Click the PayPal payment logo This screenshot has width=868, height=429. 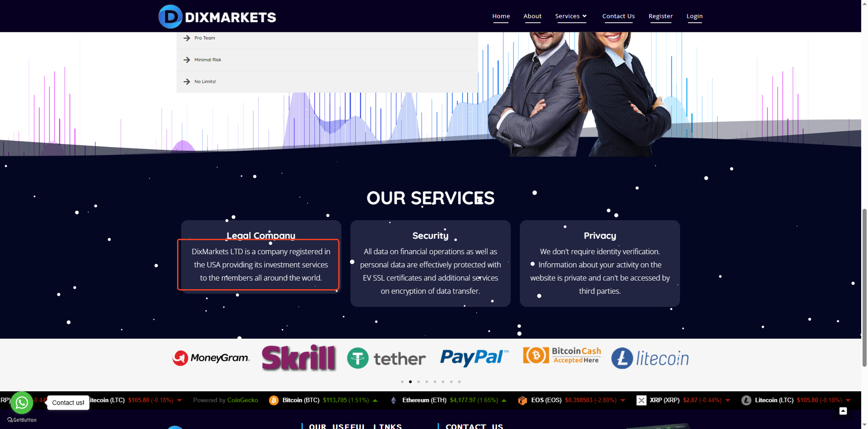click(x=474, y=358)
